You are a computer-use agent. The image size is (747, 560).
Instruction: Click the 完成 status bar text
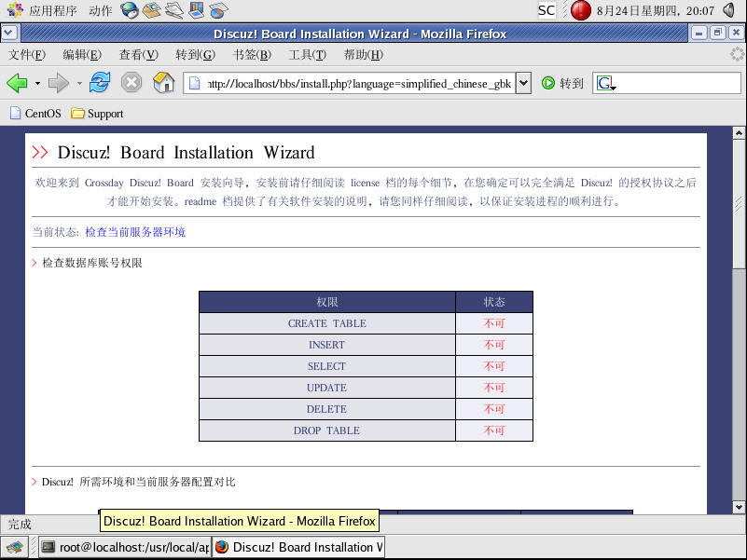(x=20, y=525)
